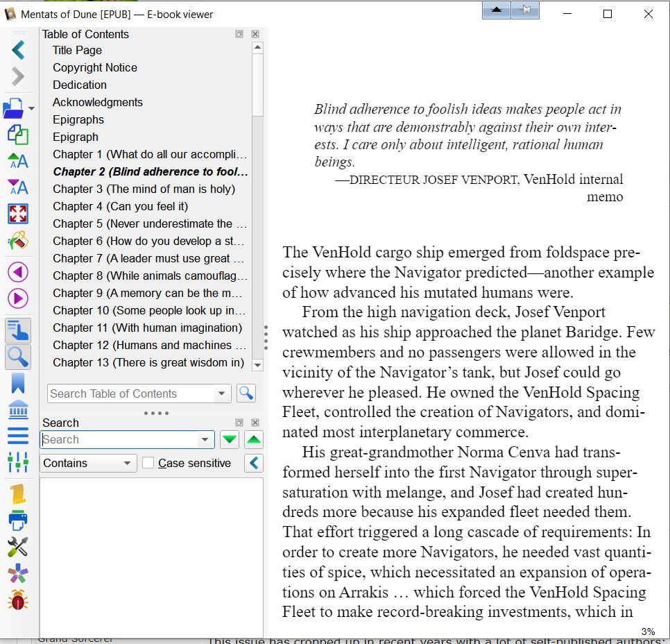Image resolution: width=670 pixels, height=644 pixels.
Task: Find the previous match with green up arrow
Action: (254, 439)
